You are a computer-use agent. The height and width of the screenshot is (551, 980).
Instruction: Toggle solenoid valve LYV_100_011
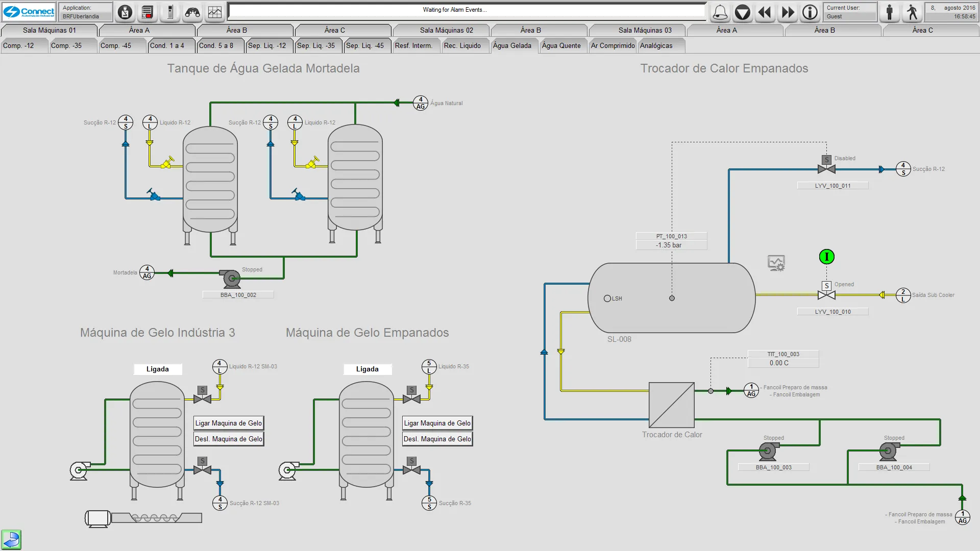coord(826,168)
